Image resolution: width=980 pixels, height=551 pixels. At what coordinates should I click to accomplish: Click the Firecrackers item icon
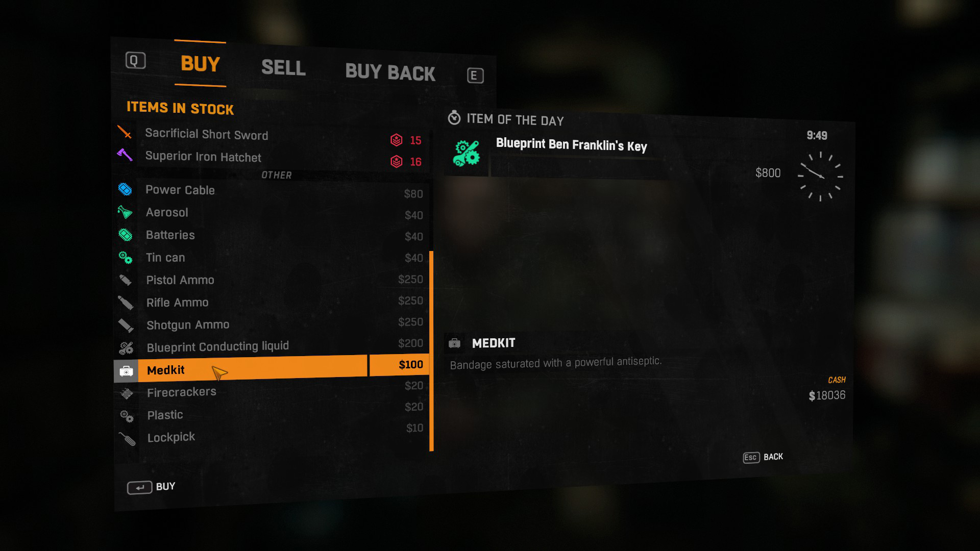[126, 392]
